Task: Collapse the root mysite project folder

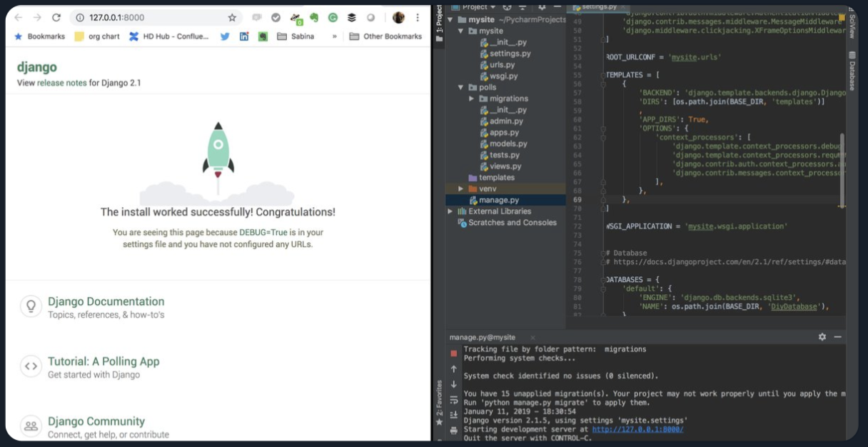Action: click(x=450, y=20)
